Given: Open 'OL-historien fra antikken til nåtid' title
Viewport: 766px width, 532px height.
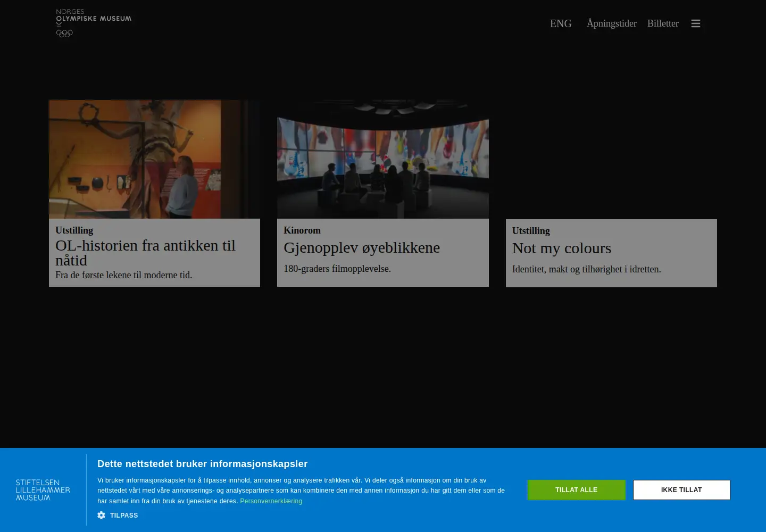Looking at the screenshot, I should coord(145,253).
